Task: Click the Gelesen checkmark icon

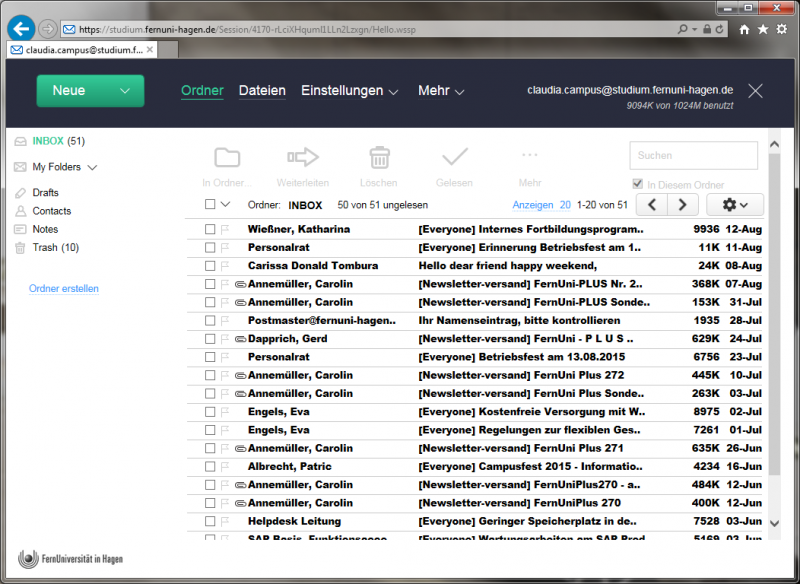Action: tap(455, 157)
